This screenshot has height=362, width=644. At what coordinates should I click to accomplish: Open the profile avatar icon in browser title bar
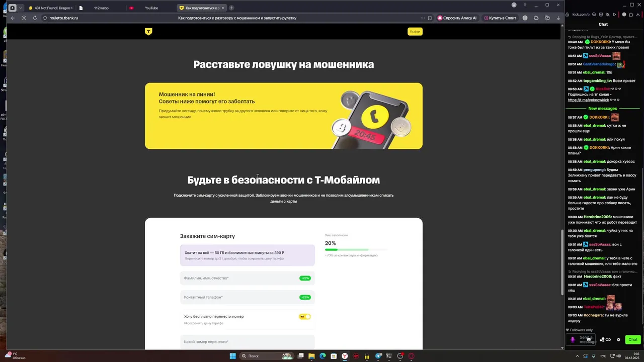point(514,5)
